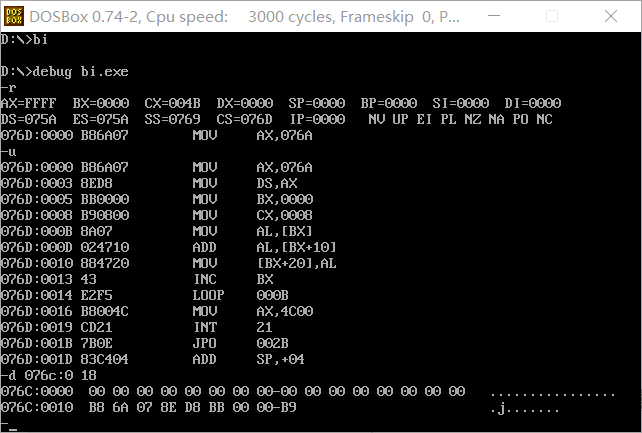The image size is (642, 433).
Task: Click the DS=075A segment register
Action: [x=29, y=119]
